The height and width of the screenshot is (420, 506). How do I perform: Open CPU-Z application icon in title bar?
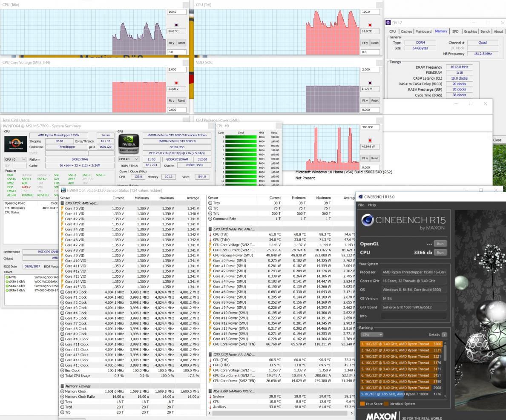tap(388, 23)
